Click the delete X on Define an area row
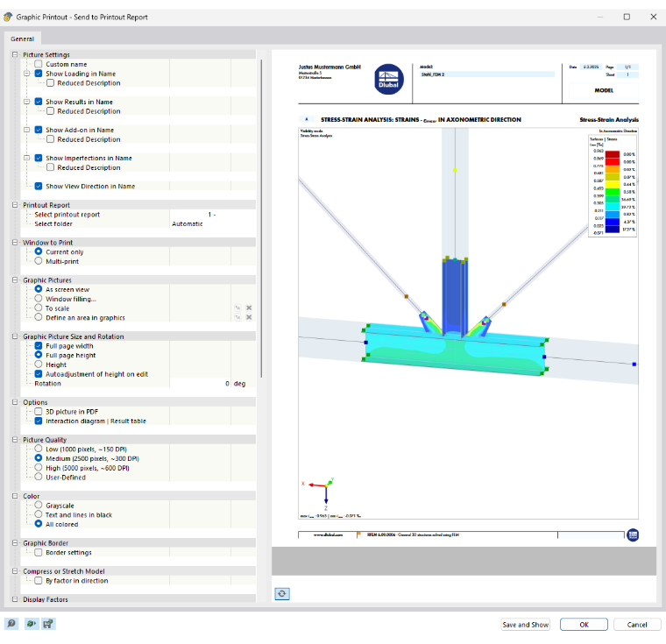 249,317
